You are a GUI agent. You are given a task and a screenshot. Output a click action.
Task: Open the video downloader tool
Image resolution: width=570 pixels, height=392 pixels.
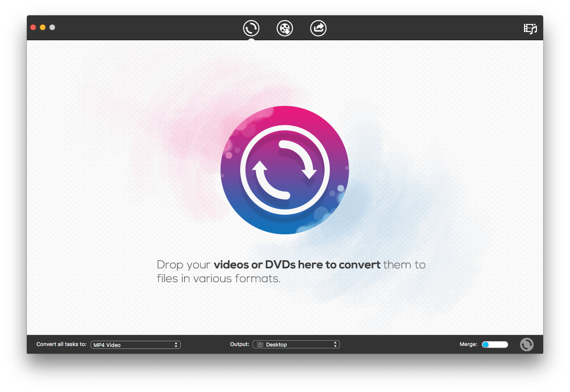[285, 28]
